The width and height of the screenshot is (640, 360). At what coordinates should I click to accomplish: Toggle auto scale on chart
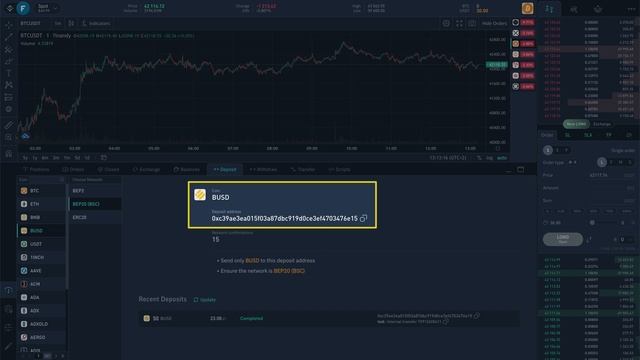[x=502, y=158]
